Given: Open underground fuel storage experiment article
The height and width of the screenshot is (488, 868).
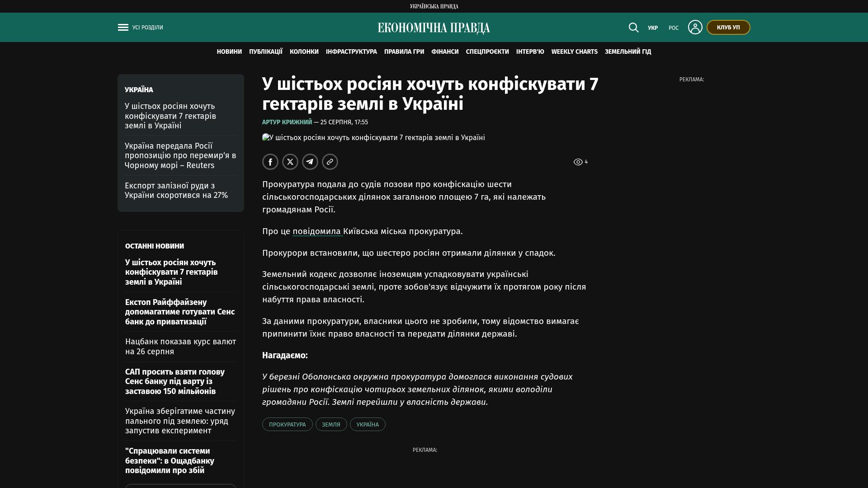Looking at the screenshot, I should [180, 421].
